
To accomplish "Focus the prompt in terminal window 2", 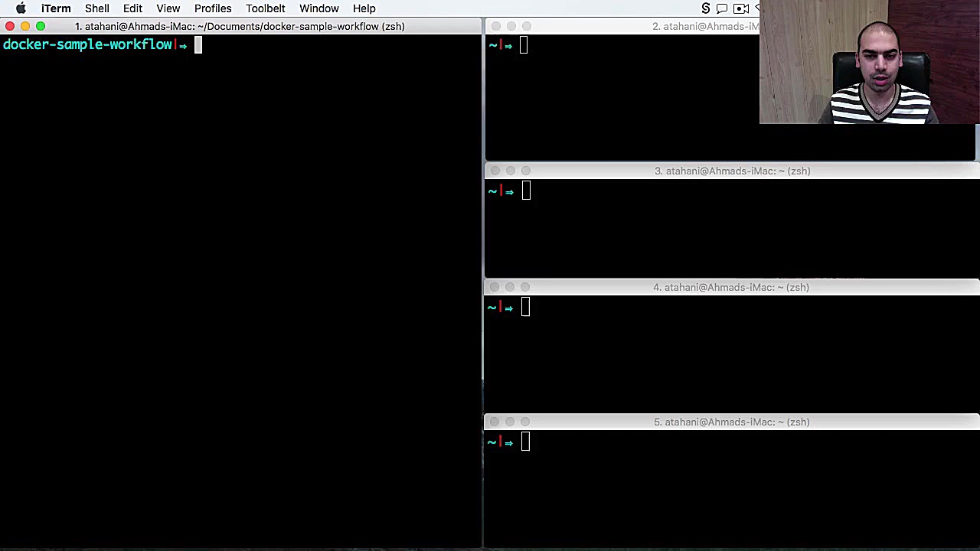I will tap(524, 46).
